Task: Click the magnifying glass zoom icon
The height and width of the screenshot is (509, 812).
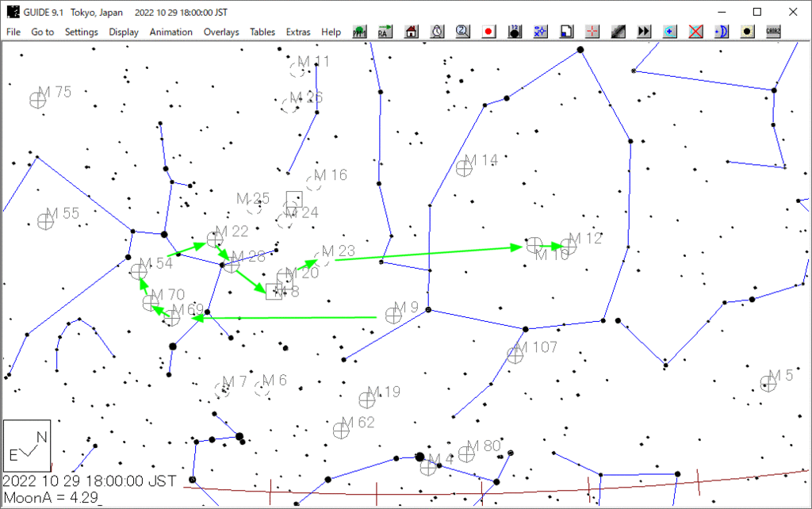Action: [x=463, y=32]
